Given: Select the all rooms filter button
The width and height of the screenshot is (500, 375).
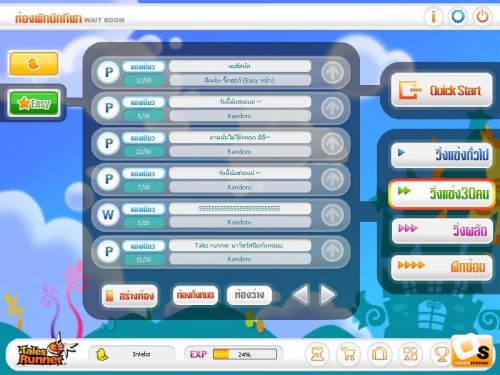Looking at the screenshot, I should (195, 295).
